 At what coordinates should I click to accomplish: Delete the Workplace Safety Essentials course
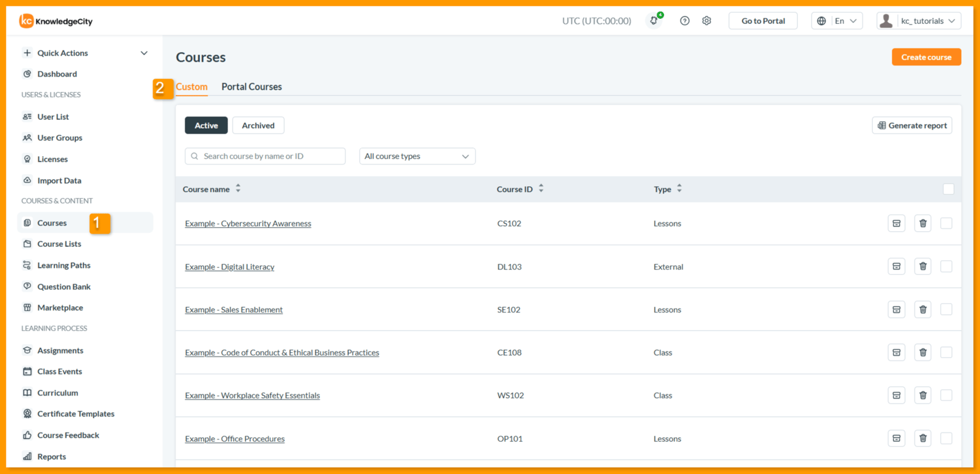coord(923,396)
